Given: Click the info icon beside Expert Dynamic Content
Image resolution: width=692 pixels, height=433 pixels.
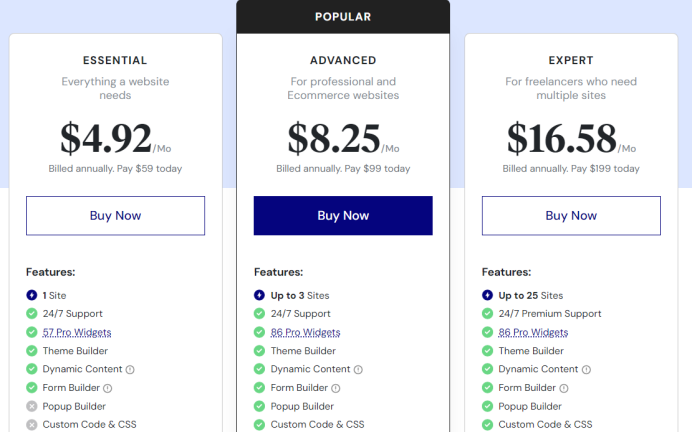Looking at the screenshot, I should pyautogui.click(x=586, y=369).
